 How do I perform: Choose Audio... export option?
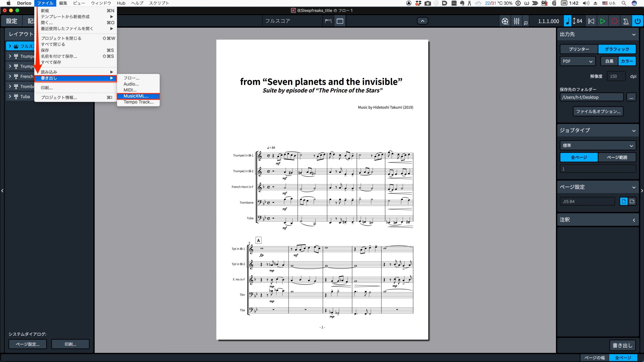click(138, 84)
